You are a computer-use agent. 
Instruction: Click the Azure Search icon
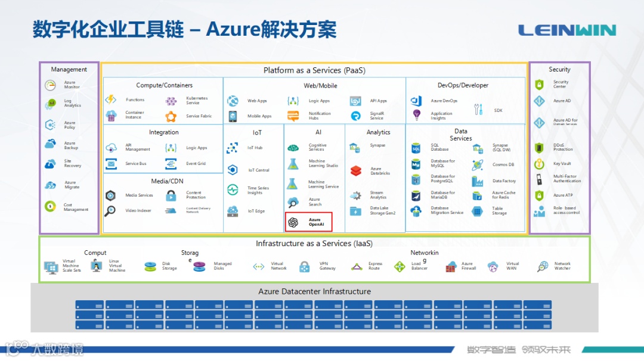click(293, 202)
